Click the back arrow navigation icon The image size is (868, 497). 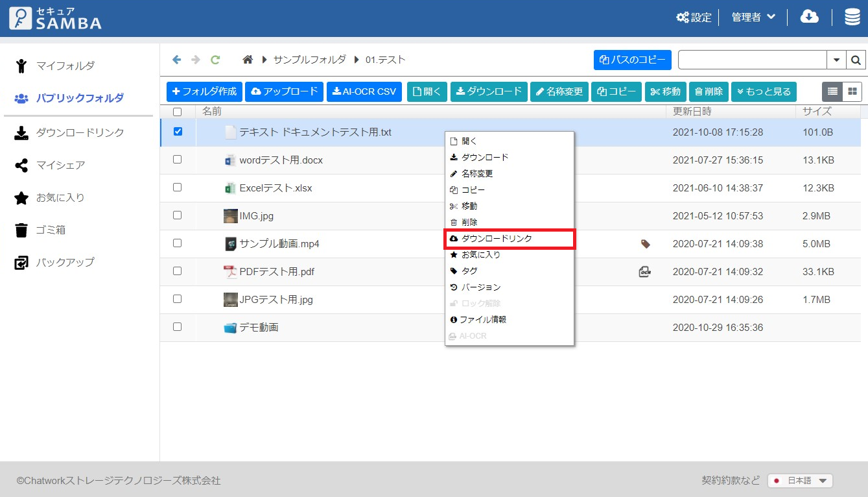tap(176, 60)
